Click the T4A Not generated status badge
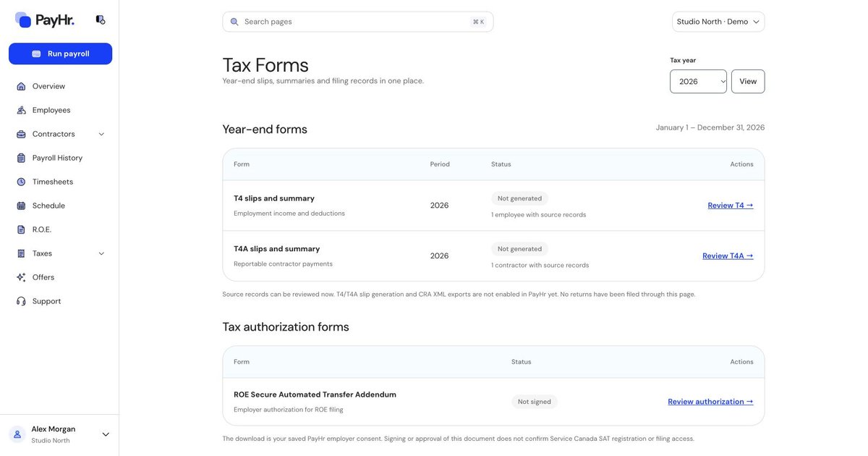Image resolution: width=868 pixels, height=456 pixels. tap(519, 249)
